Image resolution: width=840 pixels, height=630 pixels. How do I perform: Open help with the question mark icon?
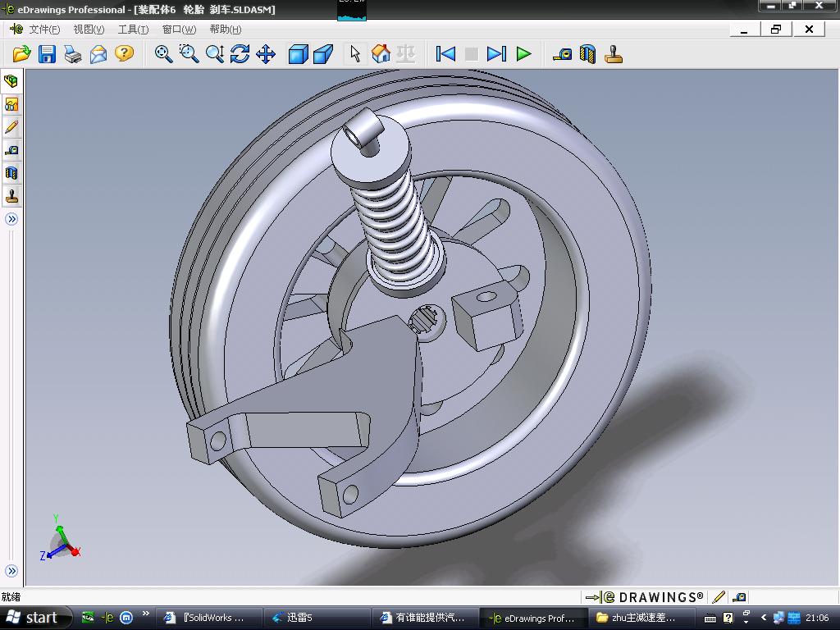(125, 54)
